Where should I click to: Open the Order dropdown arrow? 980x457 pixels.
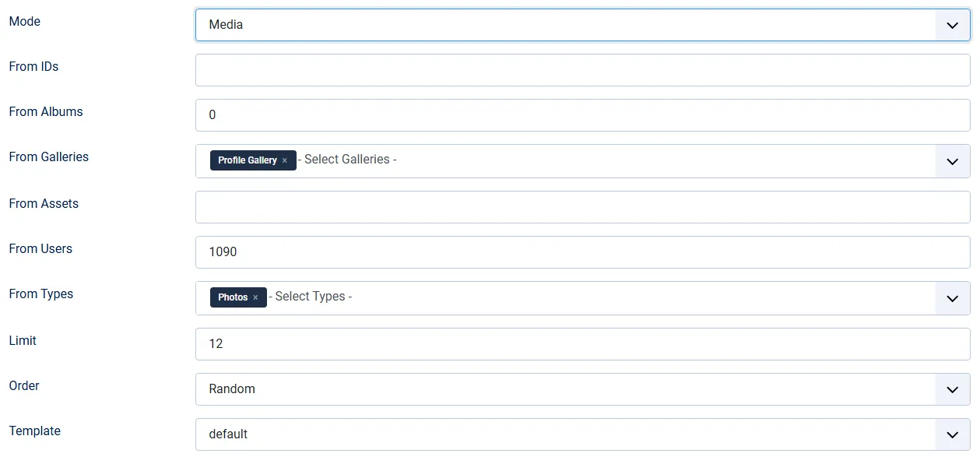(952, 389)
